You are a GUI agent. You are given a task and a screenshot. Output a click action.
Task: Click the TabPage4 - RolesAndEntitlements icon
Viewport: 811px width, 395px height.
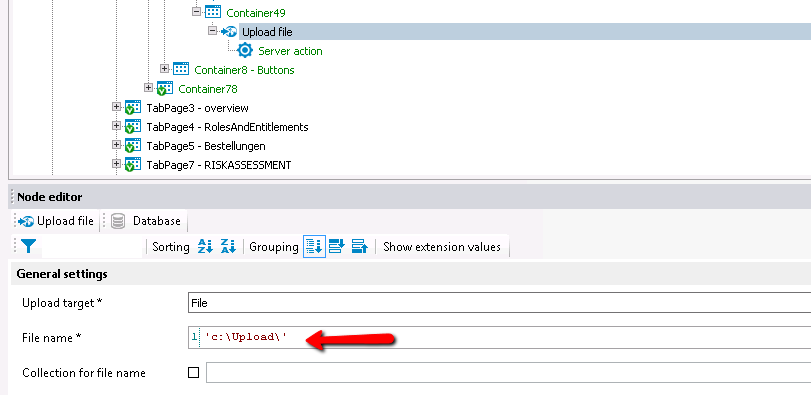[x=133, y=127]
